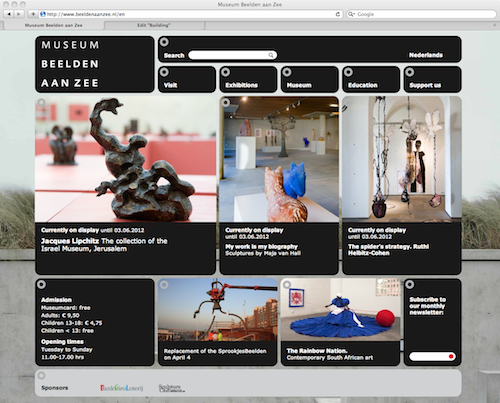500x403 pixels.
Task: Click the crane replacement photo
Action: [217, 310]
